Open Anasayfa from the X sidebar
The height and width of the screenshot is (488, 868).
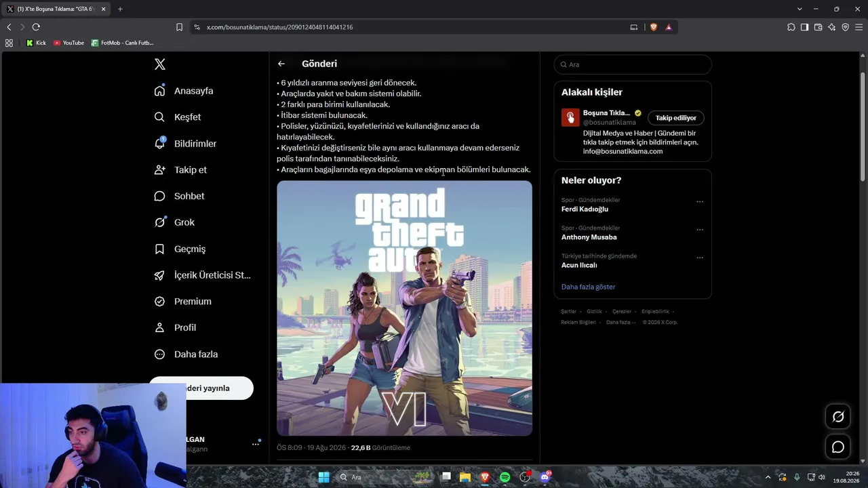point(184,91)
